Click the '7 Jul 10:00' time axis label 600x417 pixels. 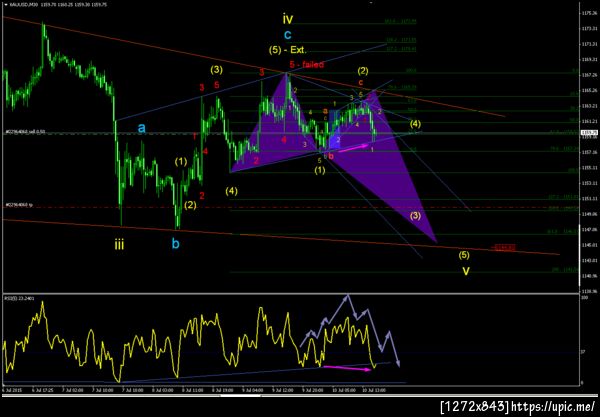click(x=103, y=391)
